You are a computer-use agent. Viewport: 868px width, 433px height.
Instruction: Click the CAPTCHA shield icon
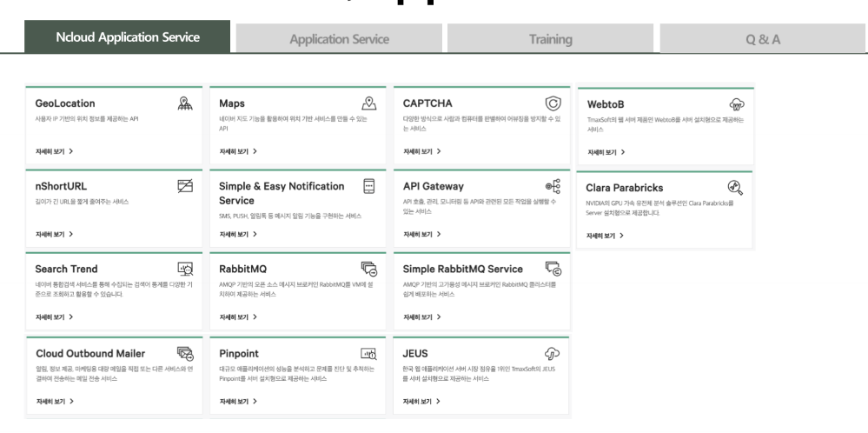[553, 103]
